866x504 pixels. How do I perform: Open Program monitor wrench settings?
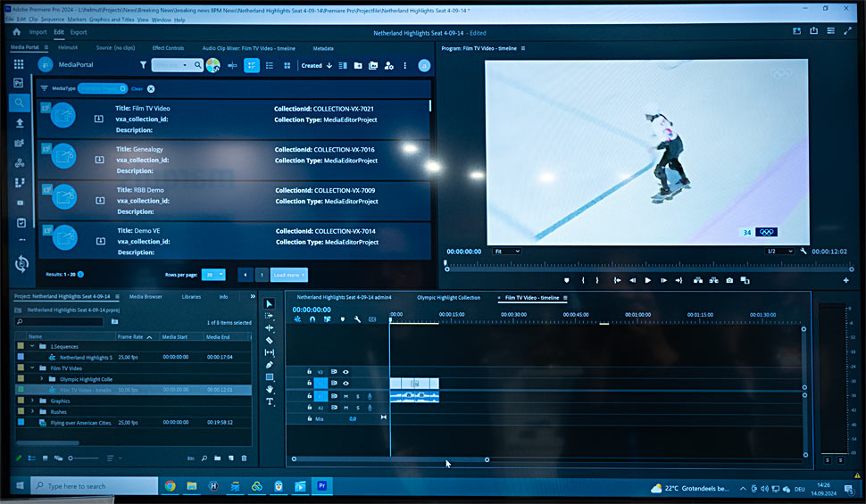[x=803, y=252]
